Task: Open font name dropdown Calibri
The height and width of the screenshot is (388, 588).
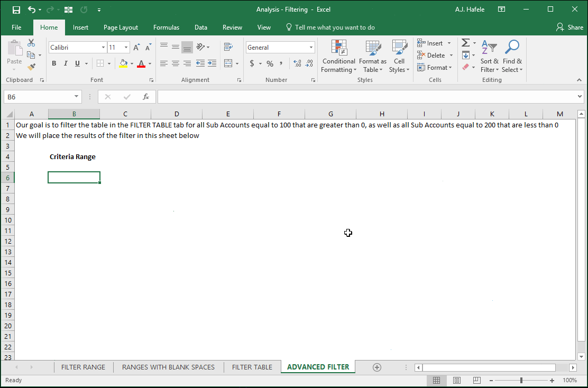Action: 103,47
